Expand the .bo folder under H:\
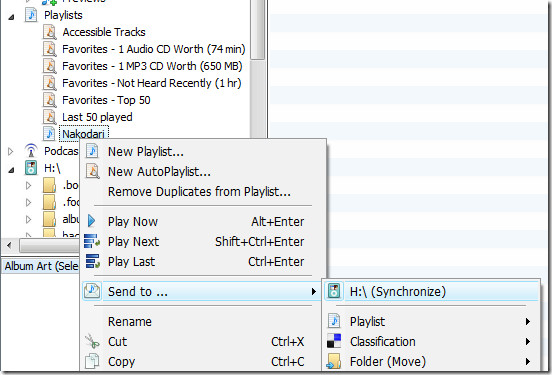Viewport: 552px width, 375px height. point(29,185)
